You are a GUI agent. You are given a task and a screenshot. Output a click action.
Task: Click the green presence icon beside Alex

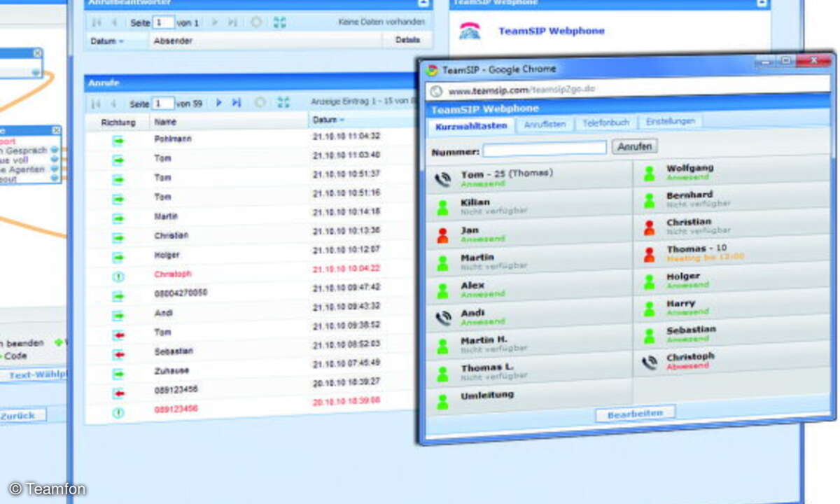click(442, 290)
